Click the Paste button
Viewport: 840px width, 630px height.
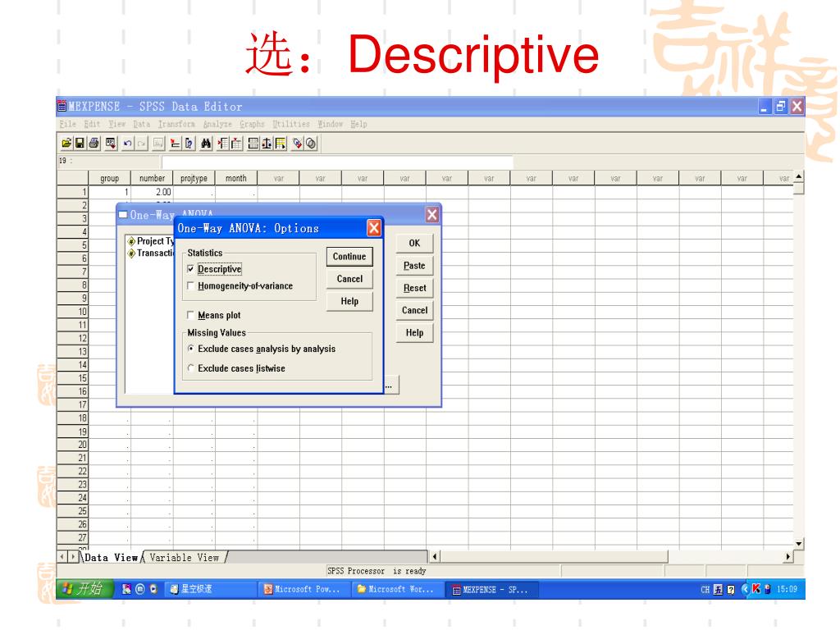414,266
